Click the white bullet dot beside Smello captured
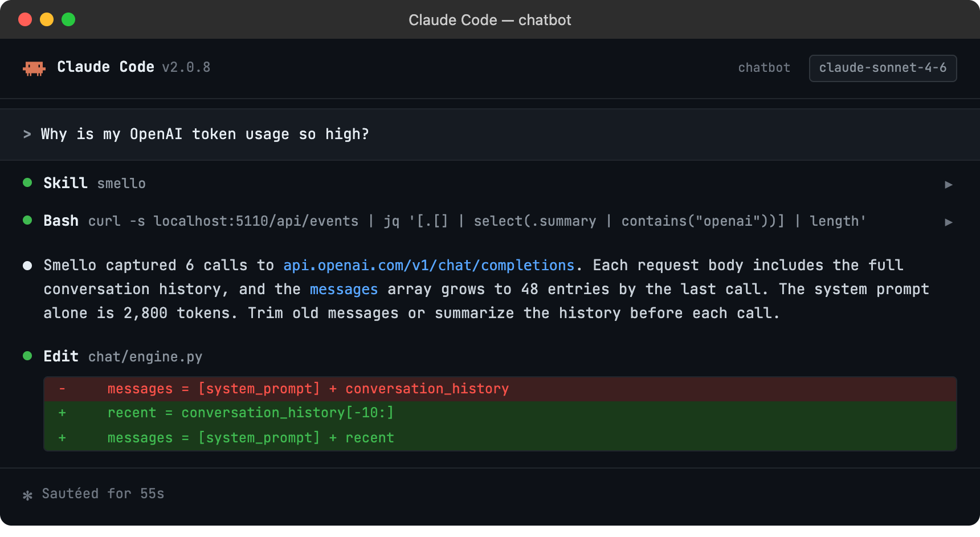Image resolution: width=980 pixels, height=537 pixels. tap(27, 265)
